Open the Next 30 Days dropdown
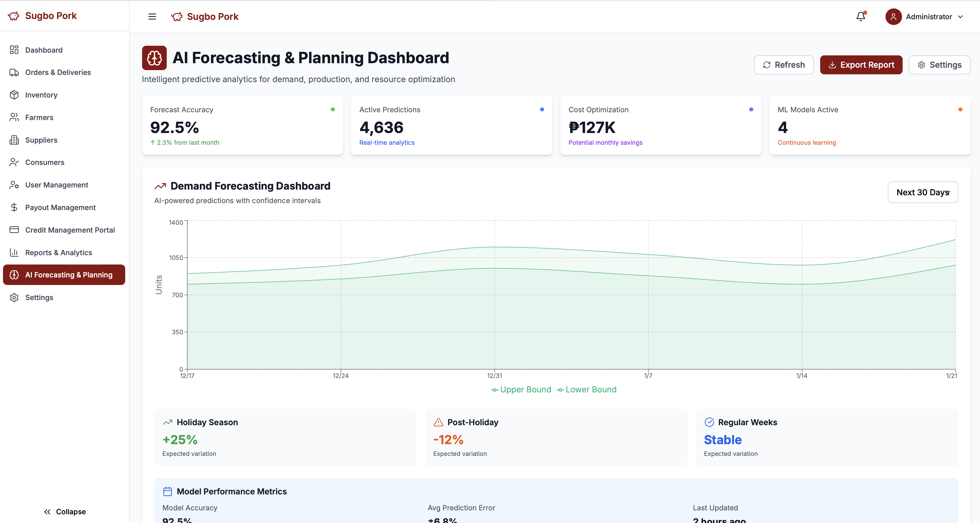The width and height of the screenshot is (980, 523). pyautogui.click(x=923, y=192)
